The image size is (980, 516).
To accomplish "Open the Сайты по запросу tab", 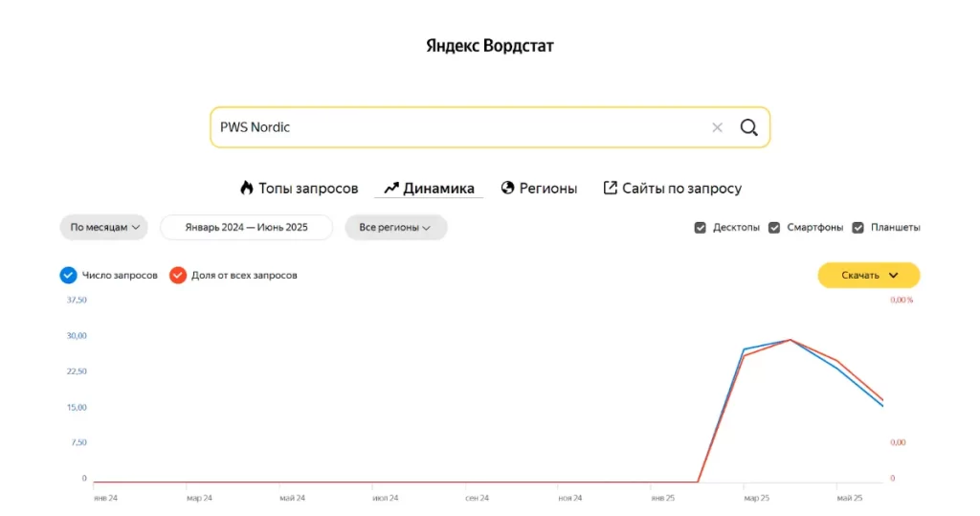I will (673, 189).
